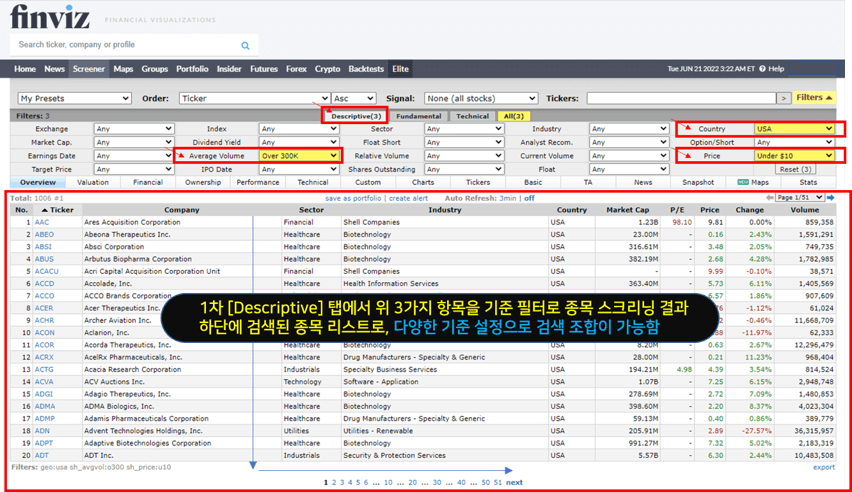Click the create alert link
The height and width of the screenshot is (492, 852).
coord(408,198)
